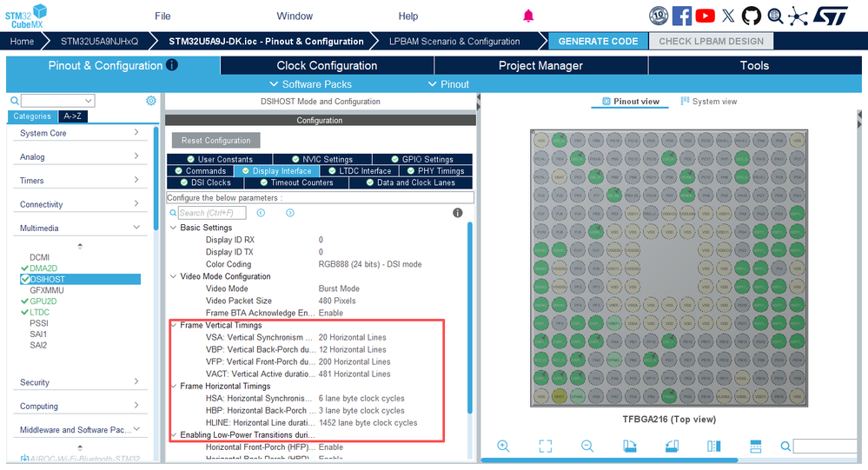Click the info icon beside Pinout & Configuration
Viewport: 868px width, 470px height.
pyautogui.click(x=172, y=65)
